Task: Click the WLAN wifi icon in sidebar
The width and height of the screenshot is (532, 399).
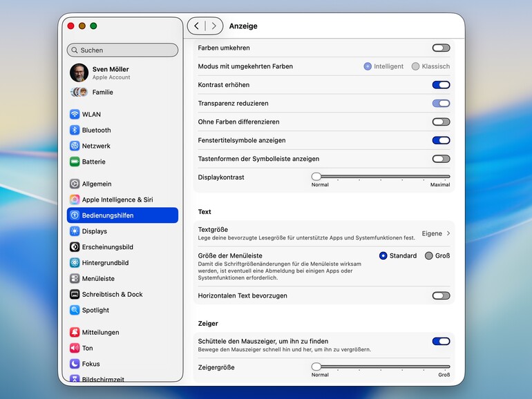Action: click(x=75, y=114)
